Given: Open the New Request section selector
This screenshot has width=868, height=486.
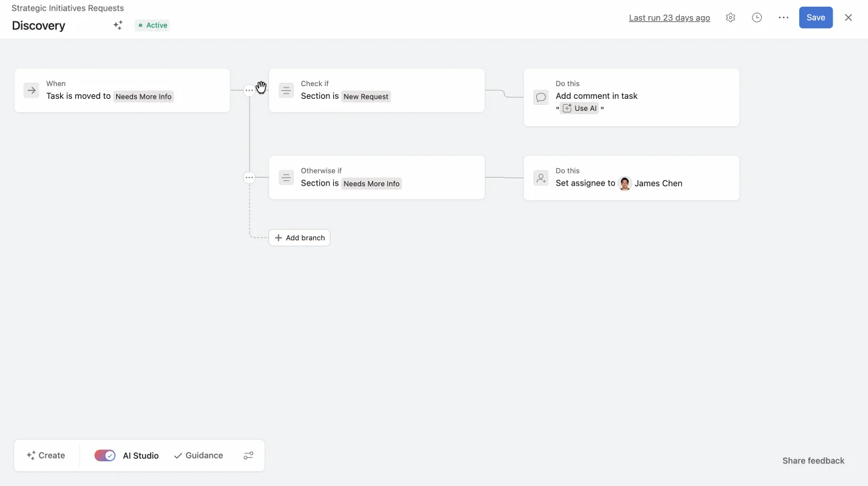Looking at the screenshot, I should click(366, 96).
